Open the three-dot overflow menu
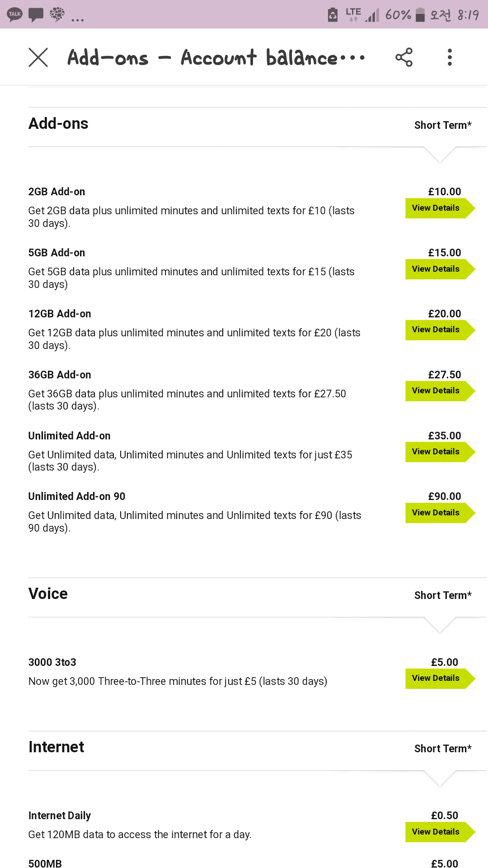 (450, 57)
